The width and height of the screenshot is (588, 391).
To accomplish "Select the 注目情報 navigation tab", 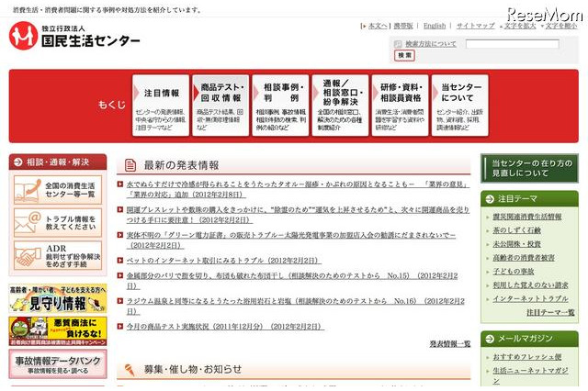I will point(162,104).
